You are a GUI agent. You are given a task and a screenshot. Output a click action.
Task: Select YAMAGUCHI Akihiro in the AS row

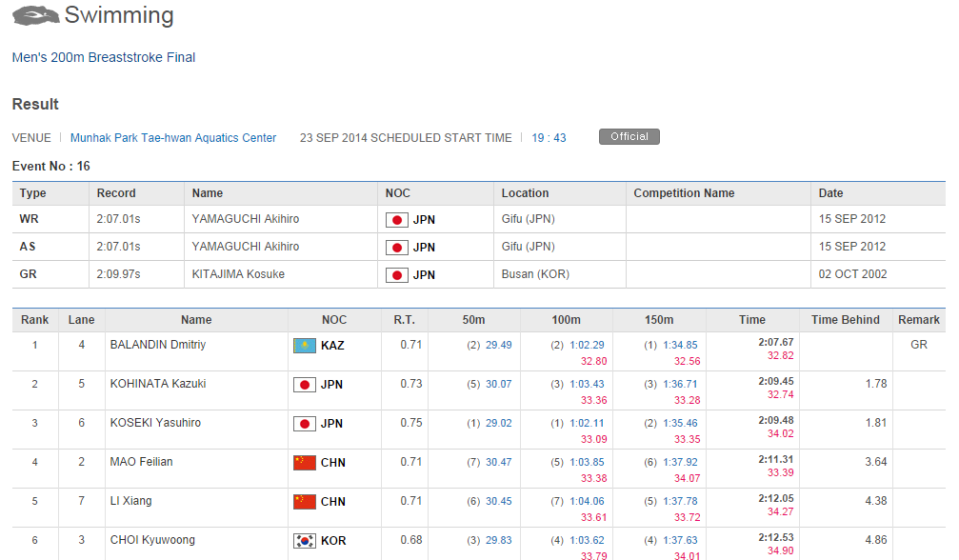(x=246, y=247)
